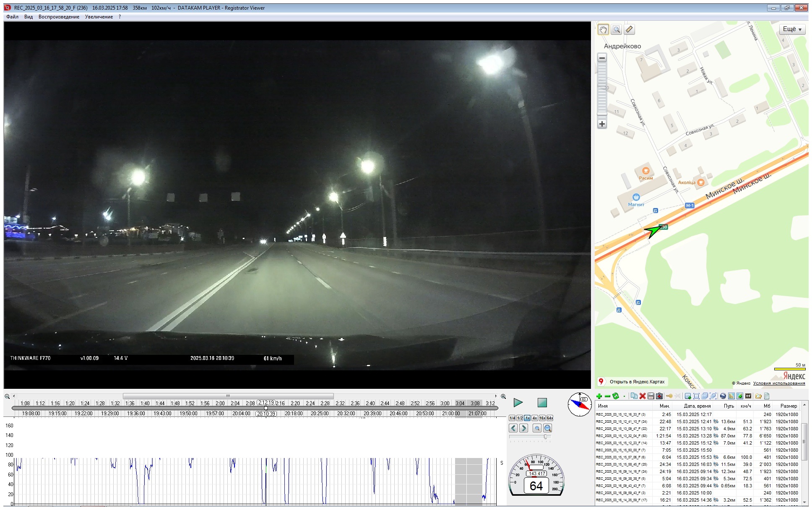
Task: Click the green plus add files icon
Action: tap(599, 396)
